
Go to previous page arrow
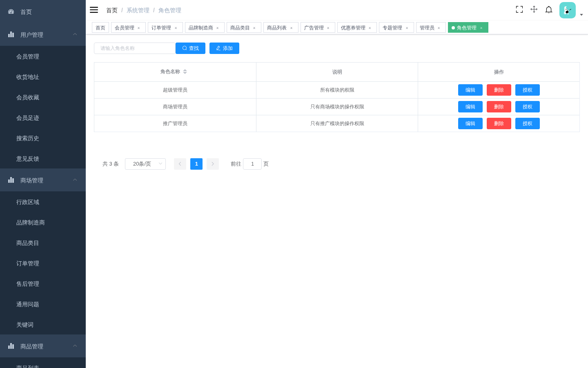180,164
